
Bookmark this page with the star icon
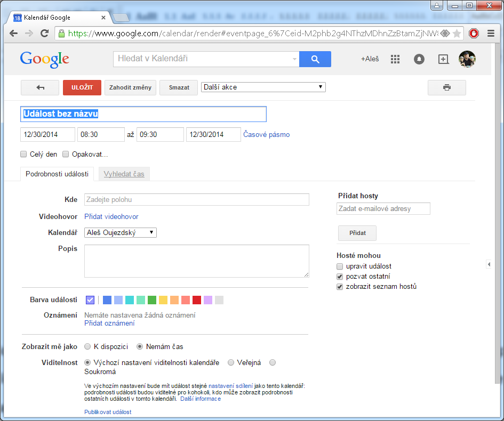[457, 33]
